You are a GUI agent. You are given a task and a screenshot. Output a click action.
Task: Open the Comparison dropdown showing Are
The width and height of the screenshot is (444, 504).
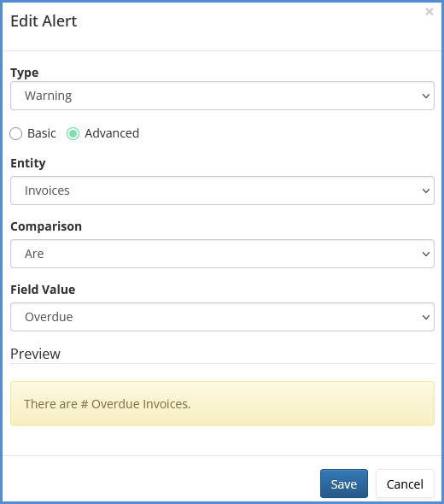pyautogui.click(x=222, y=254)
